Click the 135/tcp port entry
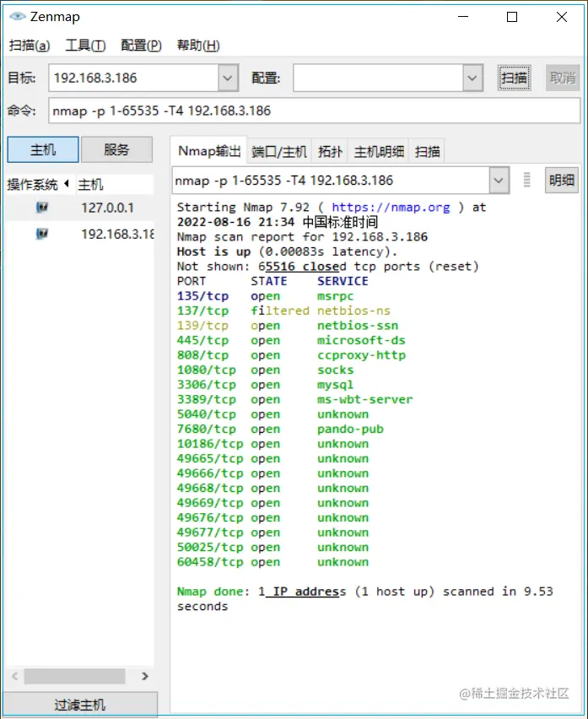588x719 pixels. (x=202, y=296)
